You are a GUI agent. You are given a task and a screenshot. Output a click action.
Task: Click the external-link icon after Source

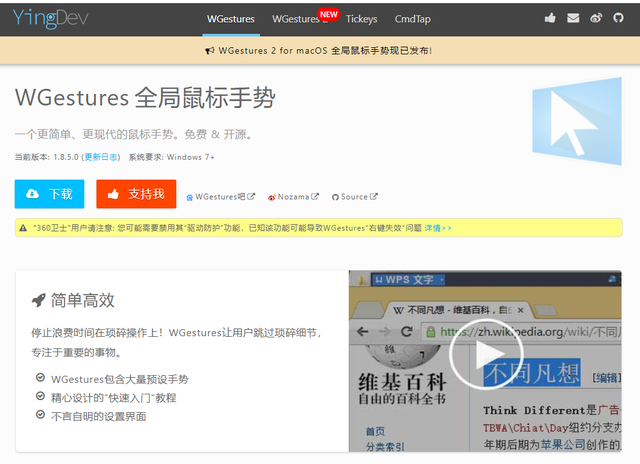pyautogui.click(x=373, y=197)
